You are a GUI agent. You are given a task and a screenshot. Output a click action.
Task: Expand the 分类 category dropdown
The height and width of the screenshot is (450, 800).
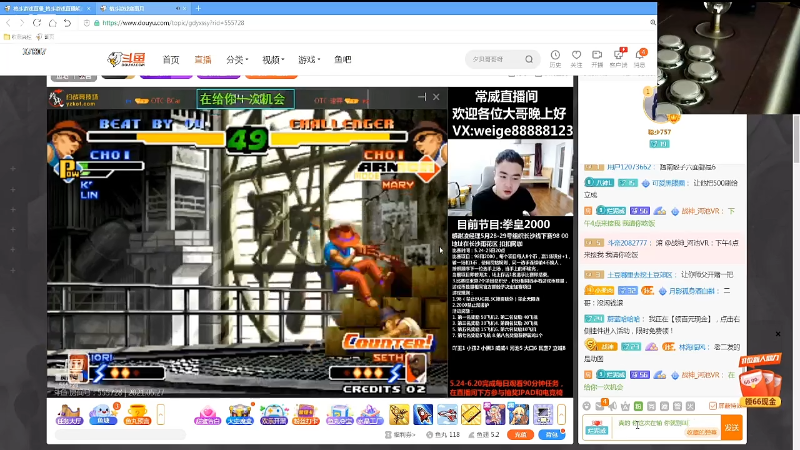coord(237,60)
